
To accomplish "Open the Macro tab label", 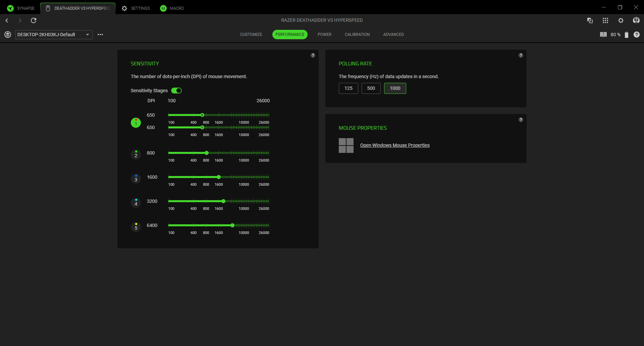I will click(177, 8).
